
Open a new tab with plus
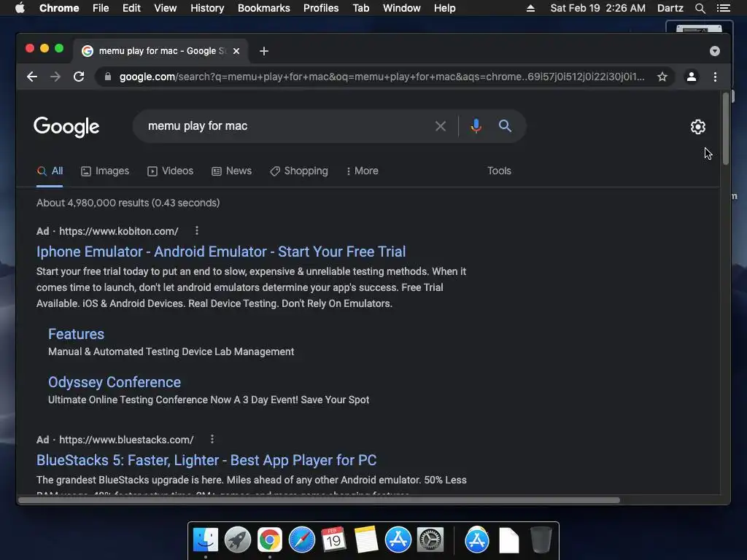264,51
